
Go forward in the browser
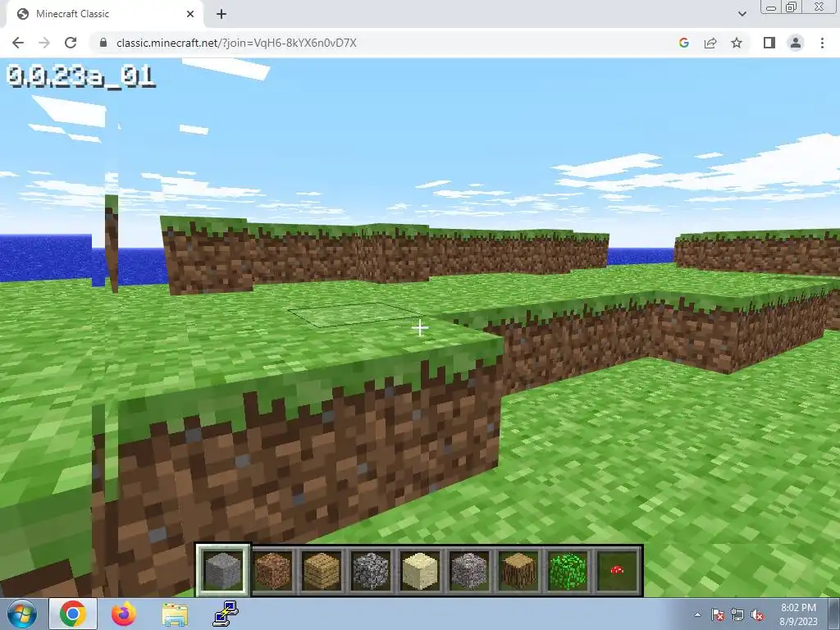44,43
